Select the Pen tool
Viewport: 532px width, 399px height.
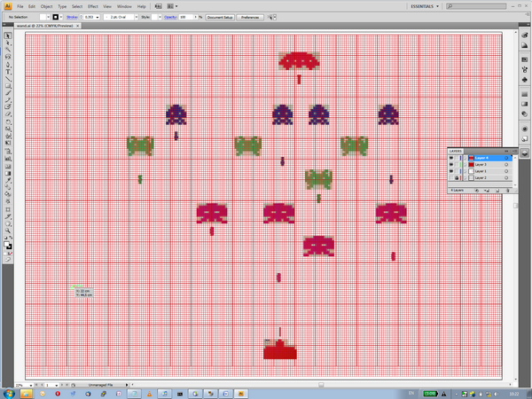click(8, 65)
